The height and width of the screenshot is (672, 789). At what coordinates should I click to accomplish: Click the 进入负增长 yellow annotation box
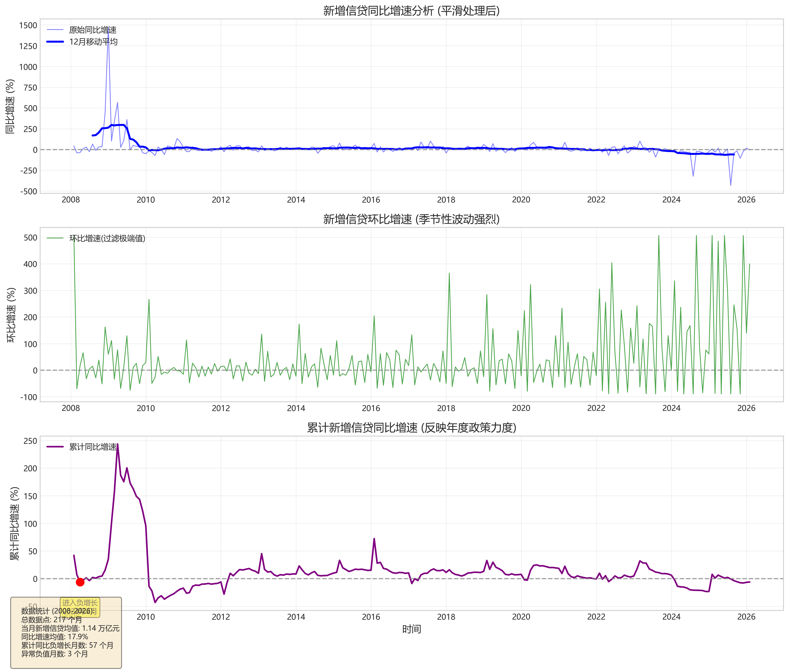click(80, 603)
